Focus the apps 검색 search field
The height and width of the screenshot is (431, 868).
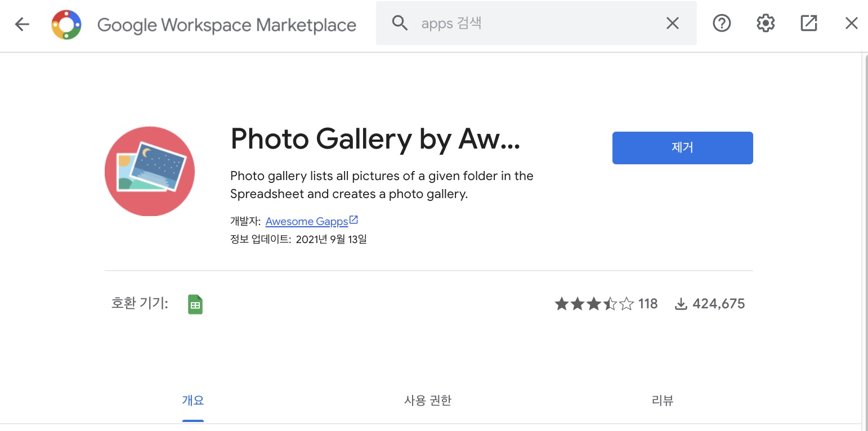pyautogui.click(x=538, y=23)
